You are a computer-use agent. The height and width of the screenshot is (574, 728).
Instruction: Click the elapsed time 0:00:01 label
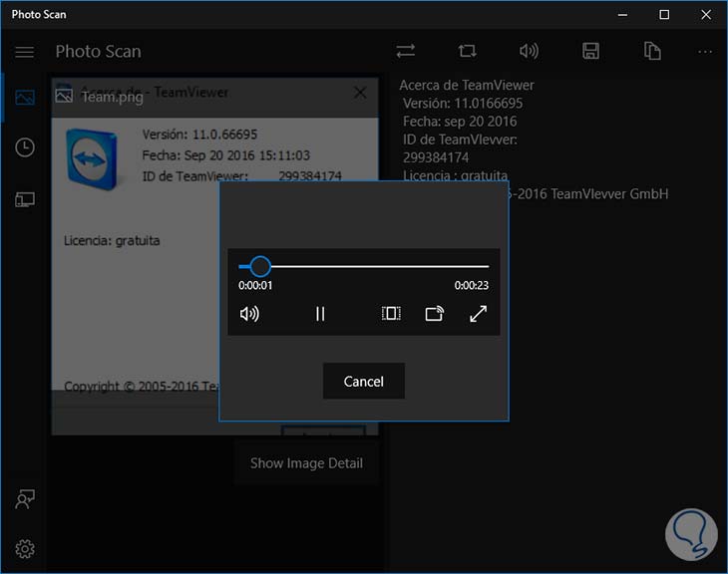coord(255,285)
